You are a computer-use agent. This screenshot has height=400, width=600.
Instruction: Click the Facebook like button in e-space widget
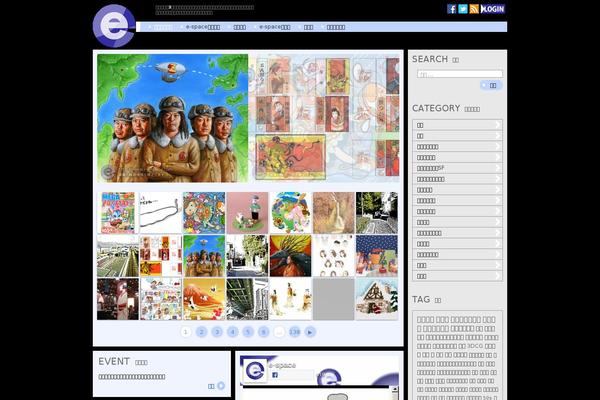click(292, 375)
